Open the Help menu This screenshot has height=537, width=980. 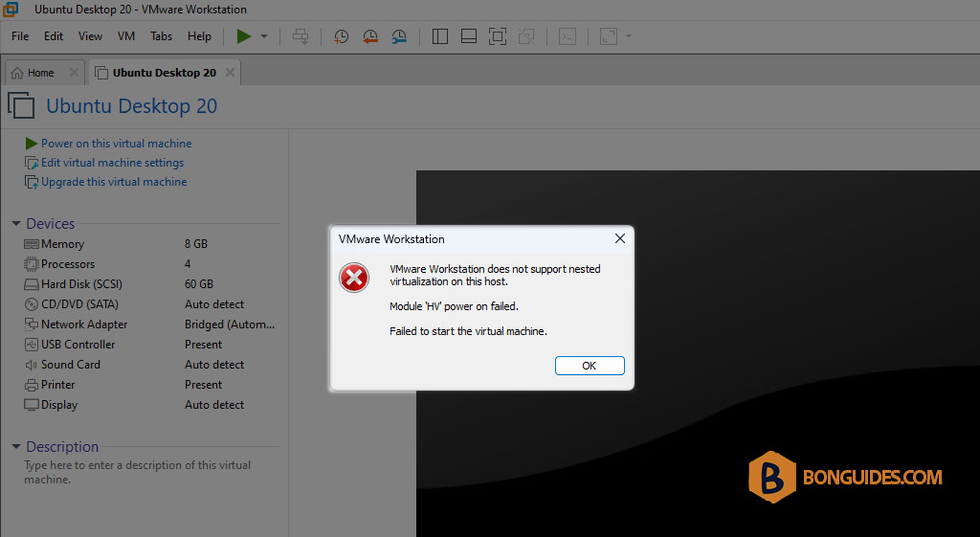[x=199, y=36]
